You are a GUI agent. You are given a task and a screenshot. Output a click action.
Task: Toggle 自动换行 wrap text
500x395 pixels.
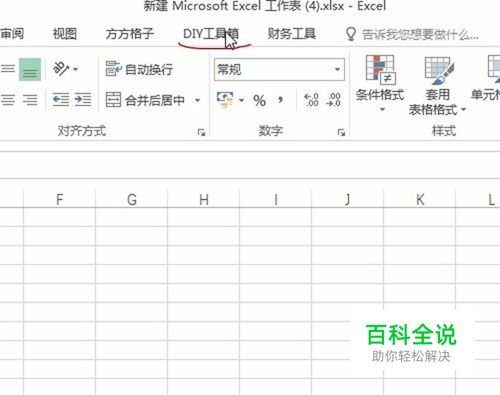pos(139,69)
